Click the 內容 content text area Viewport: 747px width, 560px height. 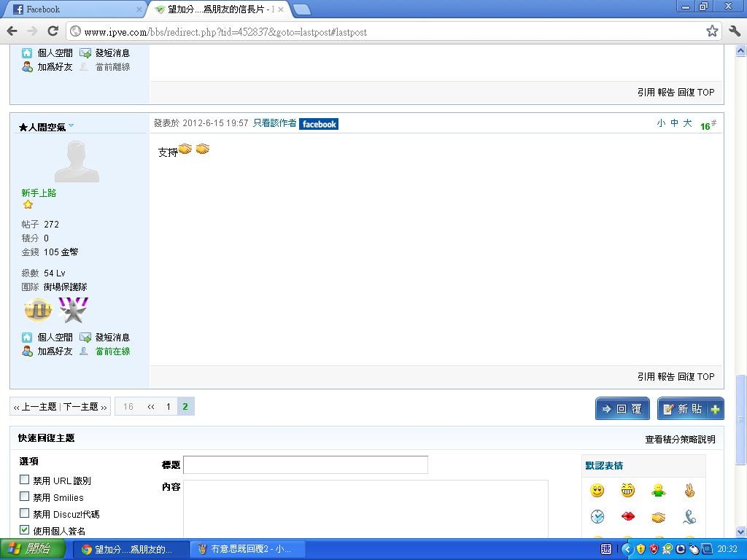click(x=366, y=509)
